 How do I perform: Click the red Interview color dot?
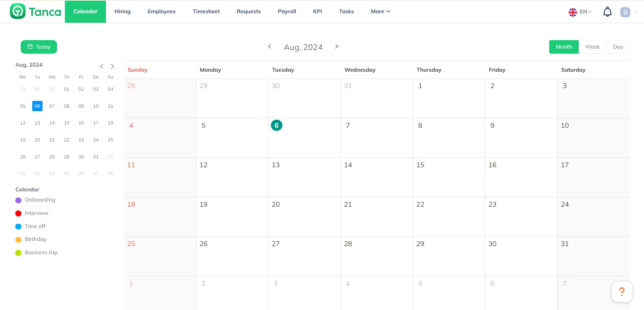pyautogui.click(x=18, y=213)
